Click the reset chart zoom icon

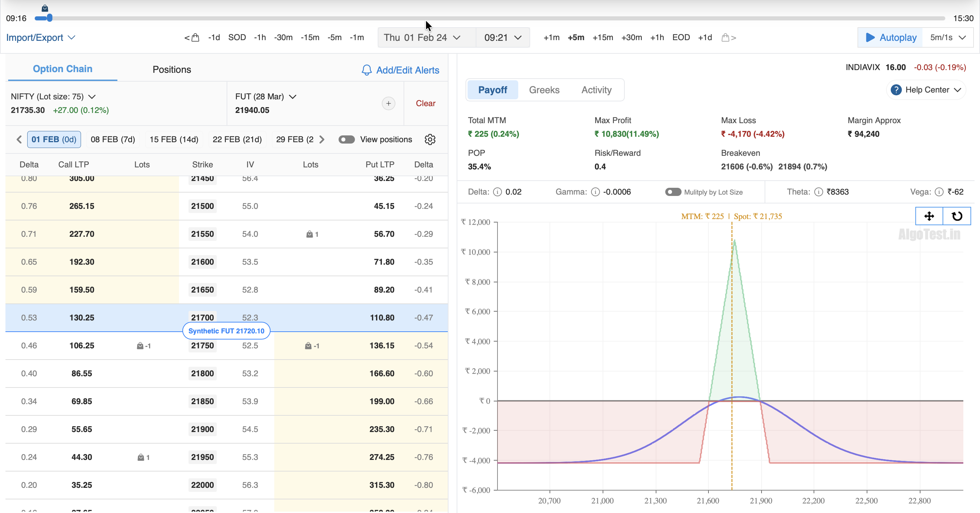pyautogui.click(x=957, y=216)
